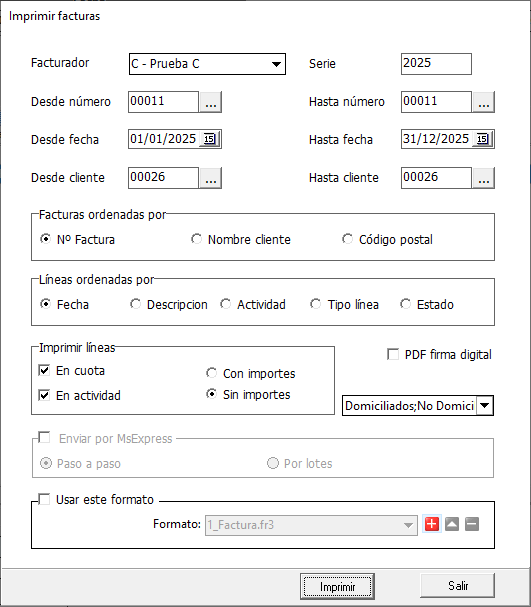Sort invoices by Nombre cliente
This screenshot has width=531, height=607.
point(197,239)
